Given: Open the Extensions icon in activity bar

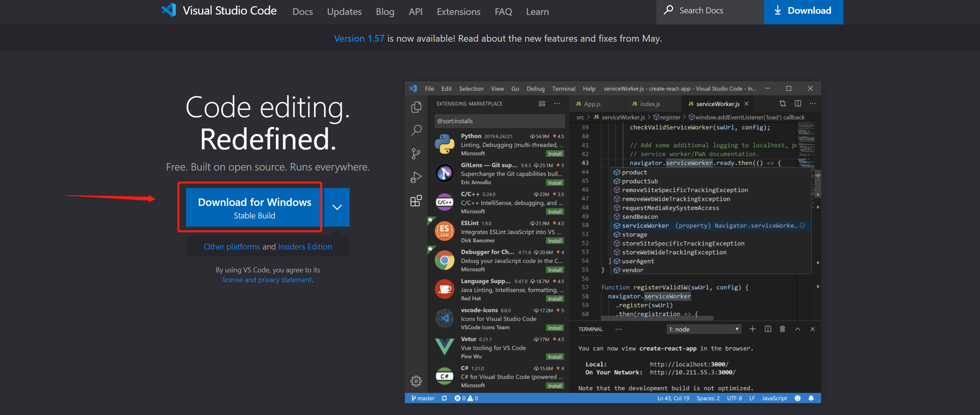Looking at the screenshot, I should (x=416, y=201).
